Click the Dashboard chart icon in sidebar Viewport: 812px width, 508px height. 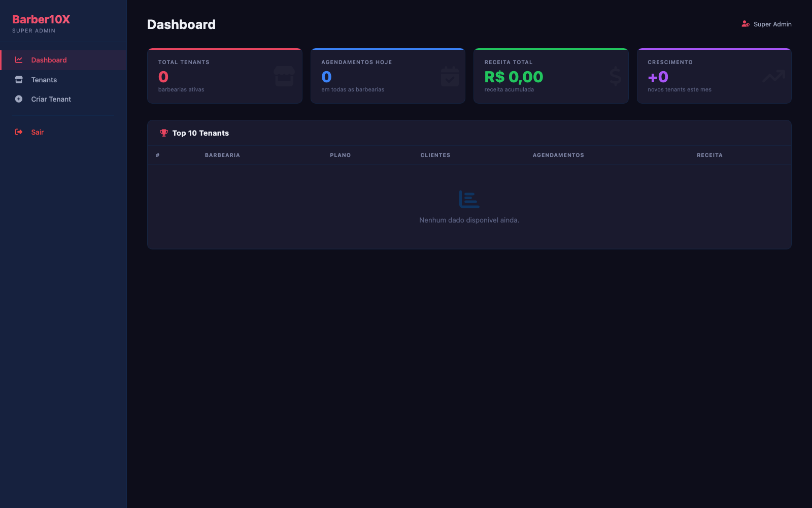coord(19,60)
